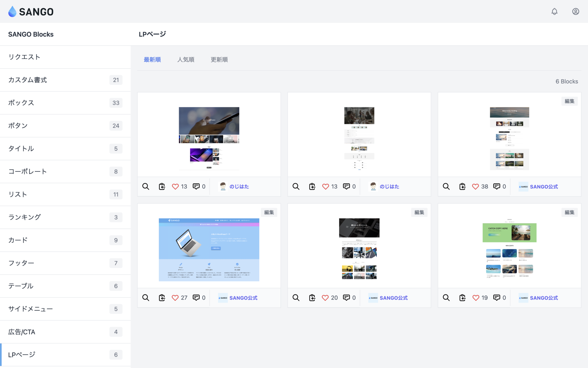The width and height of the screenshot is (588, 368).
Task: Open notifications via the bell icon
Action: pos(554,11)
